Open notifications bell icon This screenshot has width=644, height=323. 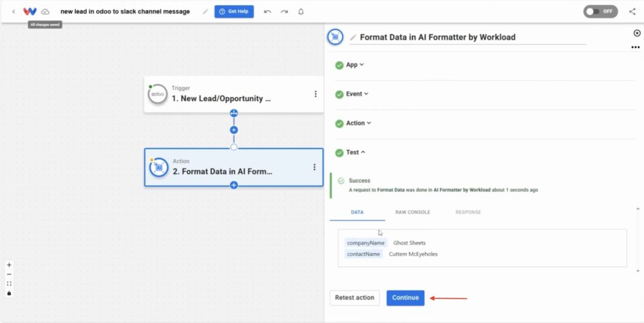(x=301, y=11)
